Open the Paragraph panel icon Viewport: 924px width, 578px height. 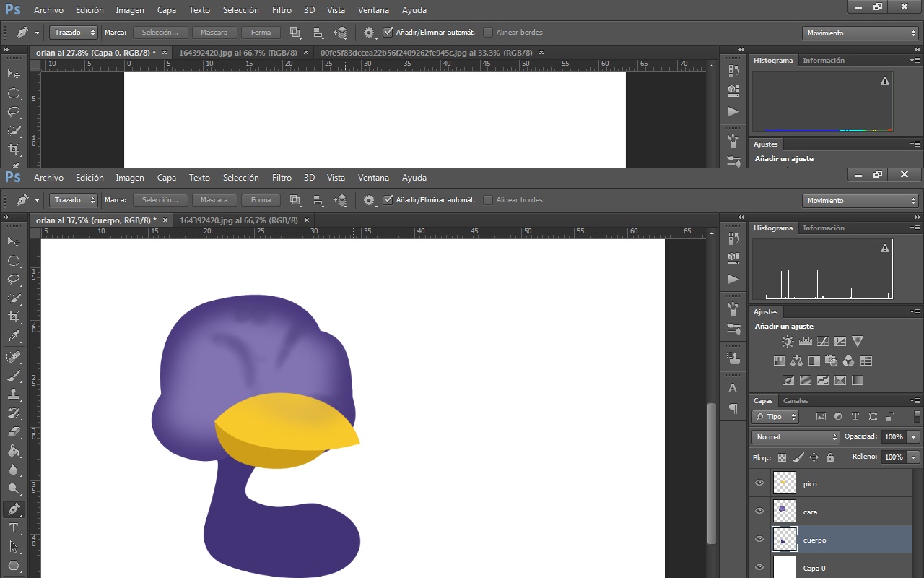(733, 409)
